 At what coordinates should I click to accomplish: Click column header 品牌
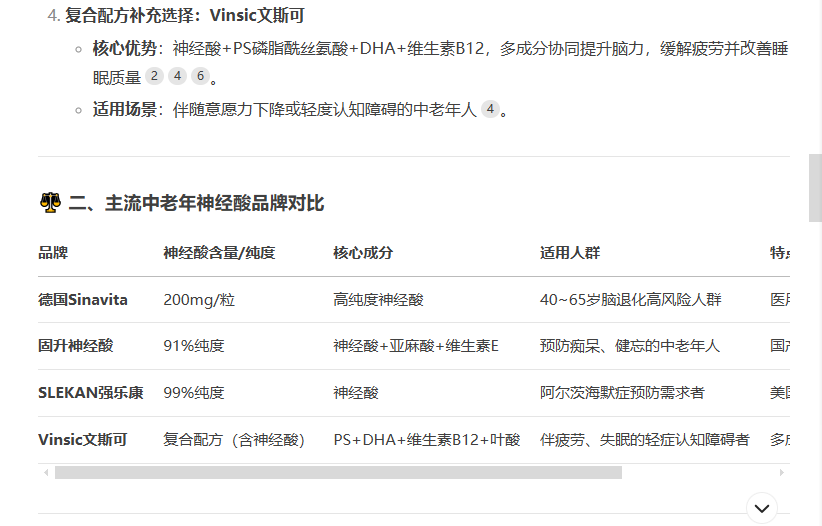(x=53, y=253)
